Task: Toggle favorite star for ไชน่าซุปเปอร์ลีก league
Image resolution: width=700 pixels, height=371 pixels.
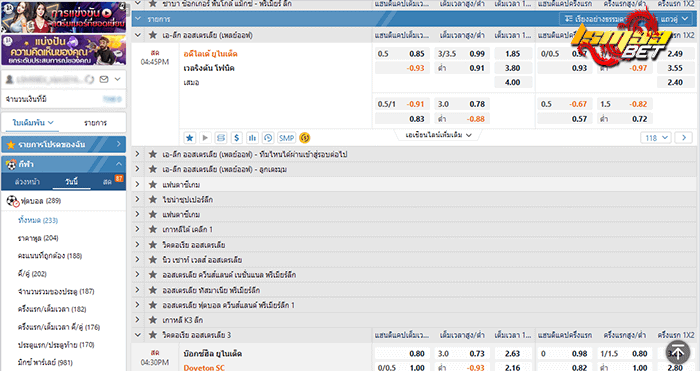Action: (x=153, y=200)
